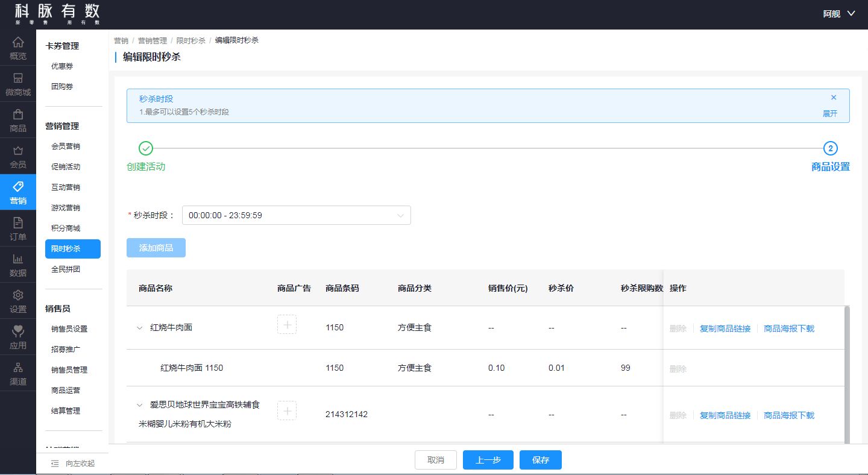Image resolution: width=868 pixels, height=475 pixels.
Task: Click 限时秒杀 in the breadcrumb
Action: 191,40
